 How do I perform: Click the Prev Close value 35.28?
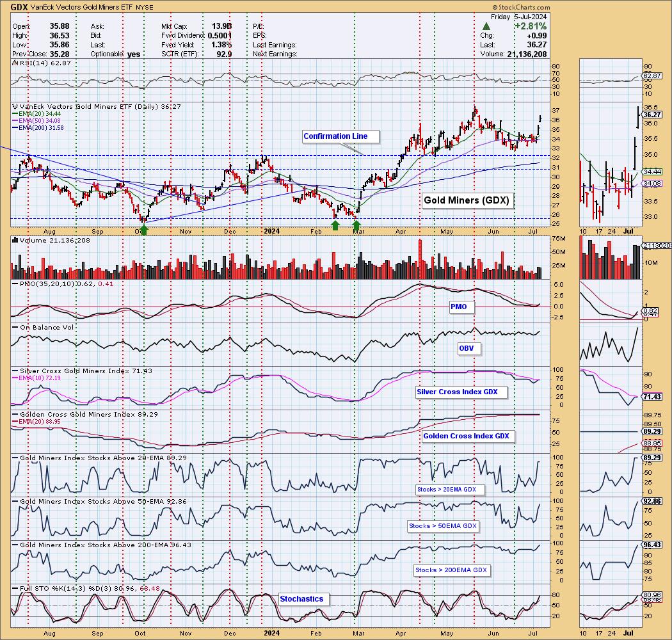[x=60, y=54]
